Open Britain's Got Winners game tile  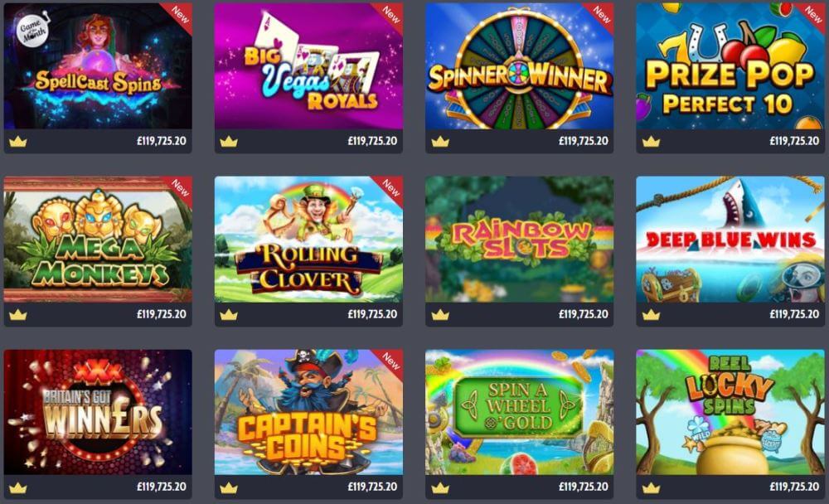tap(98, 412)
